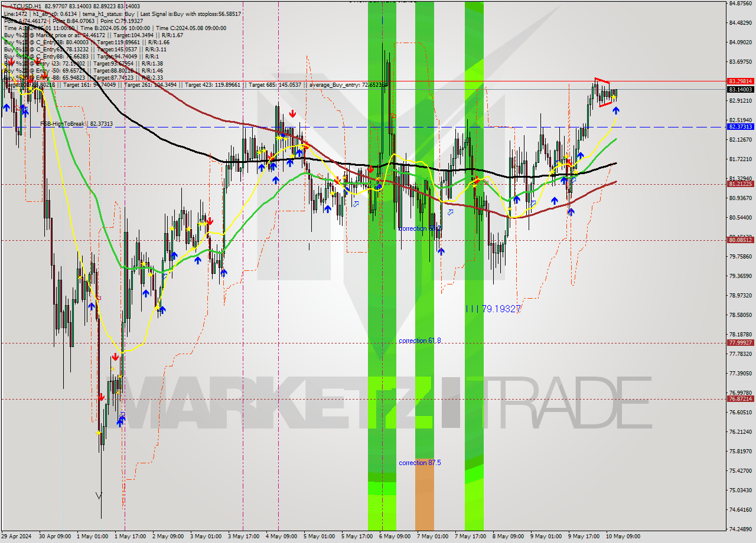This screenshot has width=756, height=543.
Task: Click the 'R/R:2.33' ratio text
Action: tap(151, 77)
